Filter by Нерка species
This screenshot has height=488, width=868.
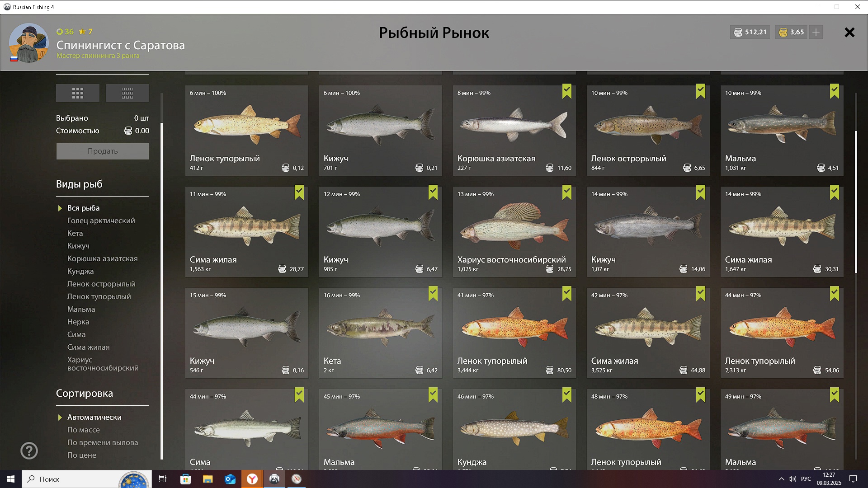tap(78, 322)
